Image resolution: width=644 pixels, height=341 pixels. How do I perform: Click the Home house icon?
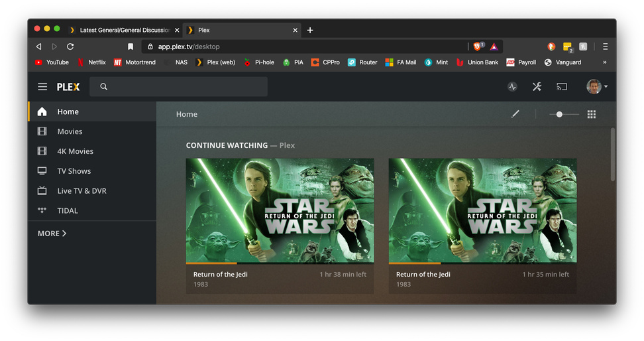coord(42,111)
